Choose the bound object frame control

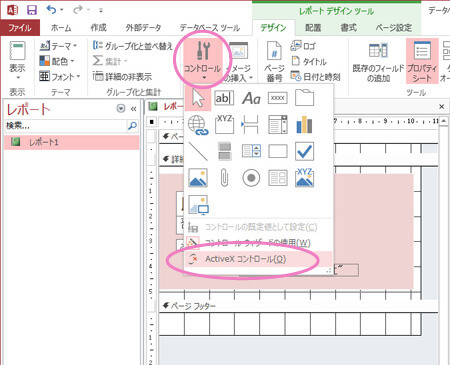[x=304, y=178]
